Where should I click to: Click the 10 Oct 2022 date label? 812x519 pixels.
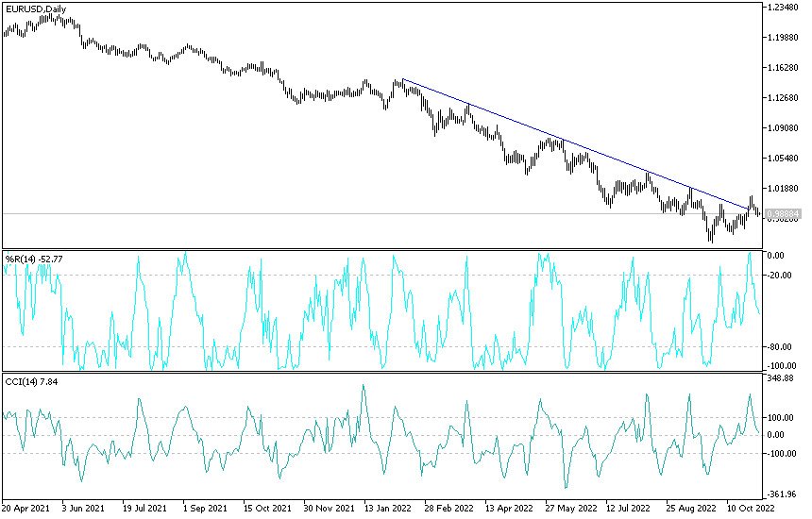pyautogui.click(x=751, y=508)
